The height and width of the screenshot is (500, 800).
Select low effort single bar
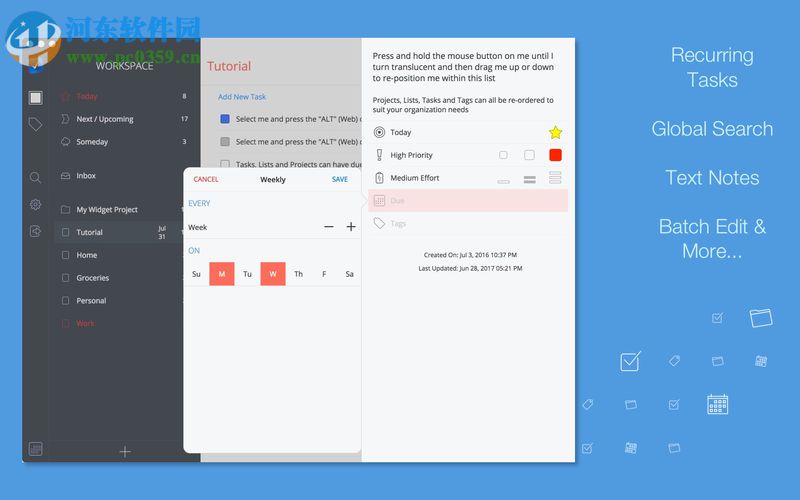[x=504, y=181]
